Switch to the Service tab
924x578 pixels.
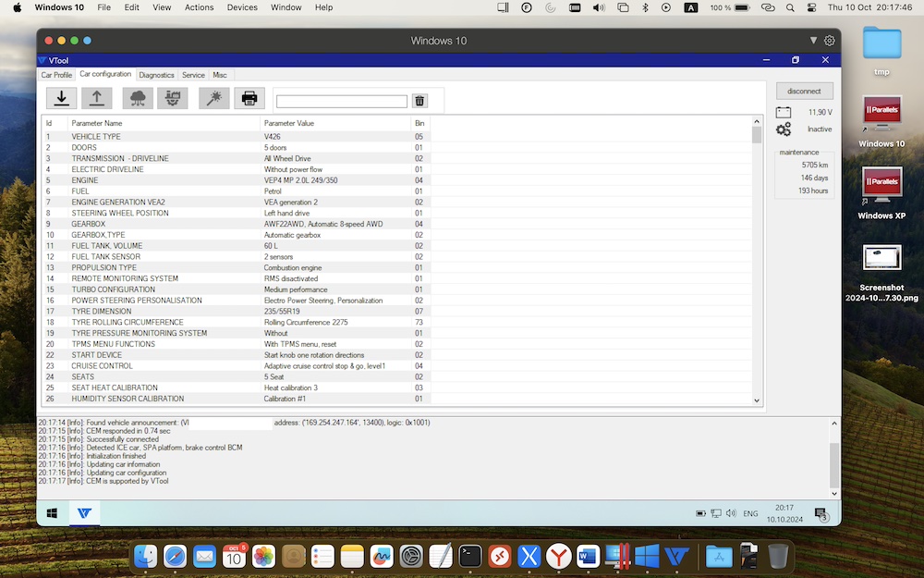[193, 75]
